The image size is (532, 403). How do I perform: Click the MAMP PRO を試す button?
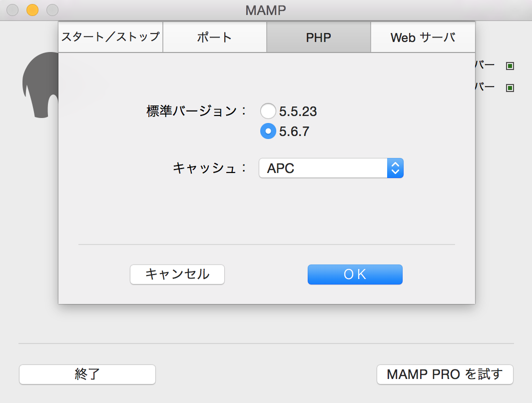pos(445,374)
